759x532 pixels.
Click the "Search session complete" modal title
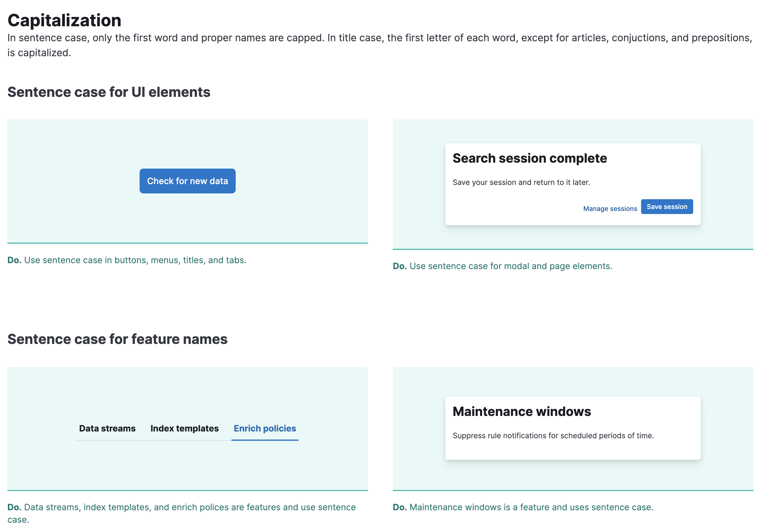[x=530, y=158]
